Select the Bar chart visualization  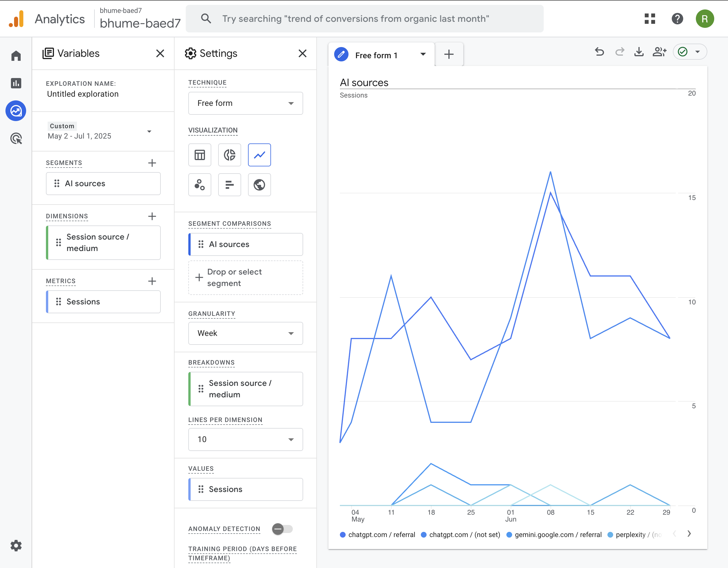click(230, 184)
